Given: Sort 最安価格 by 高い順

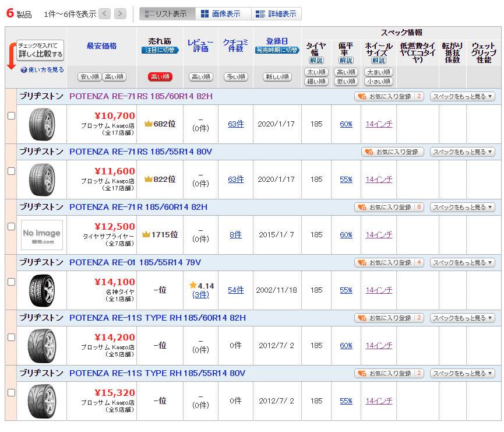Looking at the screenshot, I should tap(114, 77).
